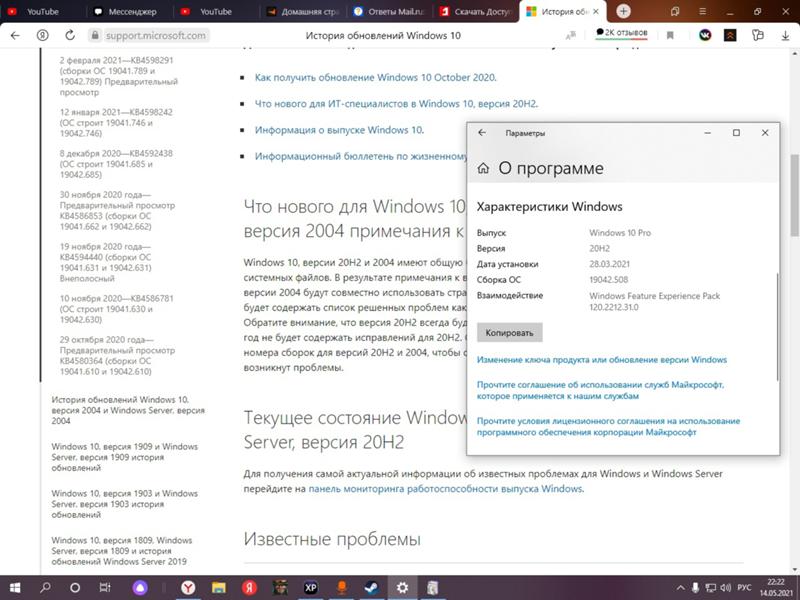
Task: Open sidebar entry 29 октября 2020 KB4580364
Action: pyautogui.click(x=117, y=355)
